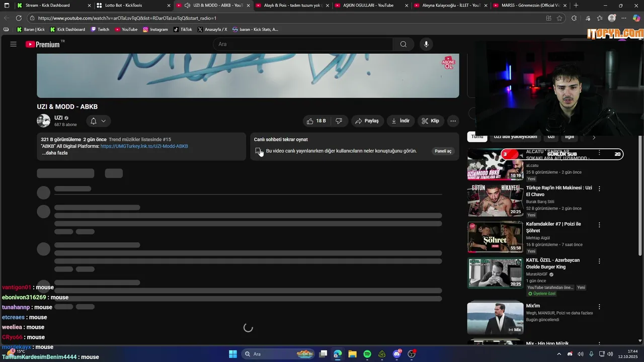Dislike the UZI & MODD video

339,121
